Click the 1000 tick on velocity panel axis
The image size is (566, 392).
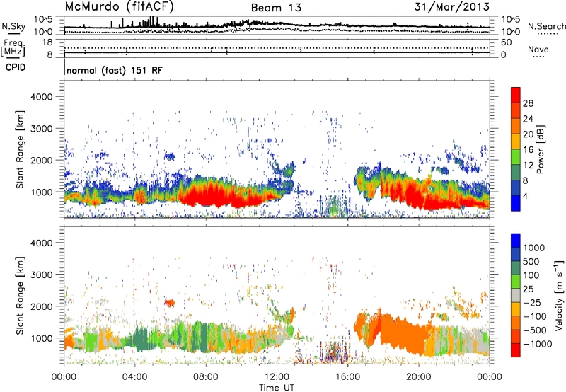pyautogui.click(x=41, y=338)
